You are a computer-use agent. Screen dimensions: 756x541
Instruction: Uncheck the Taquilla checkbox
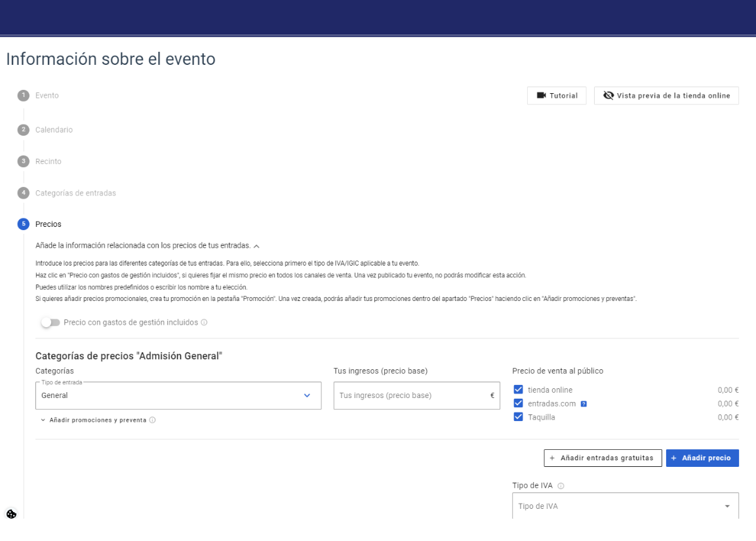click(519, 417)
